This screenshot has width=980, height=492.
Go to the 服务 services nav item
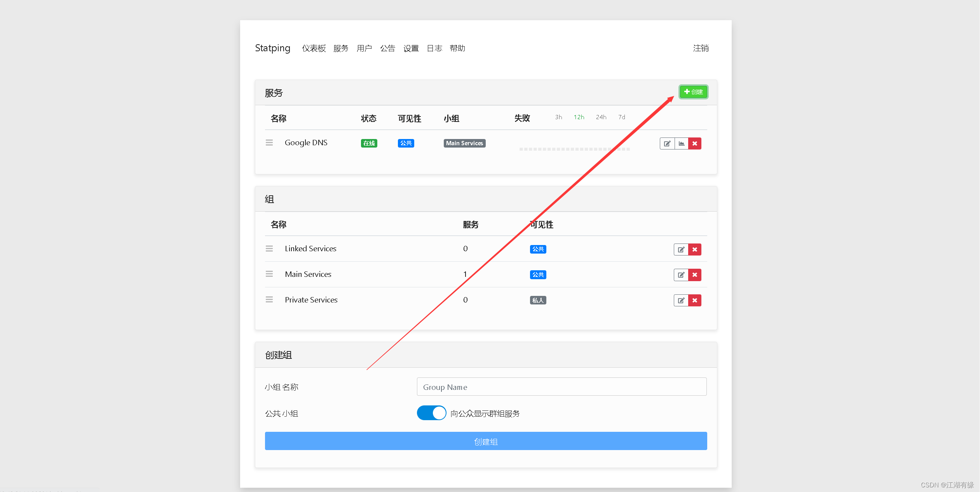341,48
